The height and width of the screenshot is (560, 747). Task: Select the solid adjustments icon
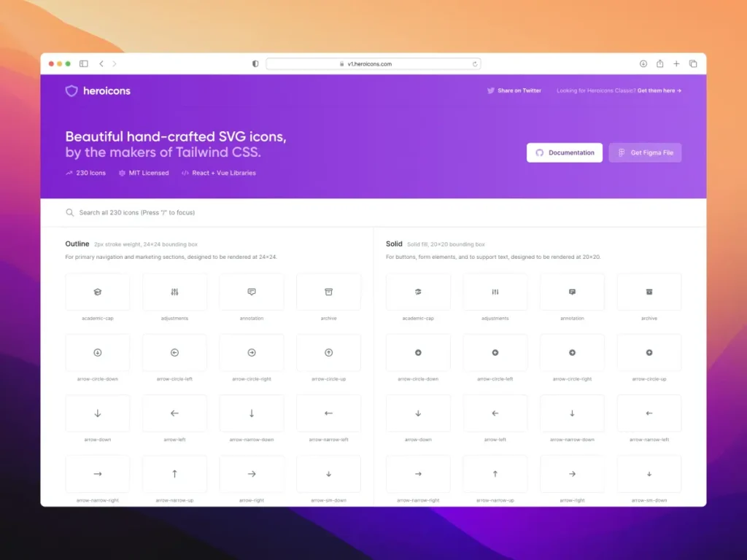495,291
